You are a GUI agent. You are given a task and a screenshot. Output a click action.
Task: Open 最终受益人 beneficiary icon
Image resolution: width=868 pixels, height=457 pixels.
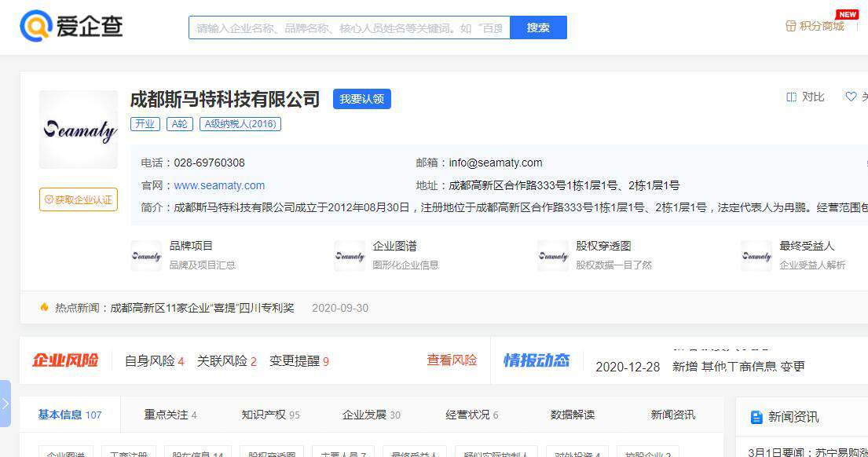pos(756,255)
